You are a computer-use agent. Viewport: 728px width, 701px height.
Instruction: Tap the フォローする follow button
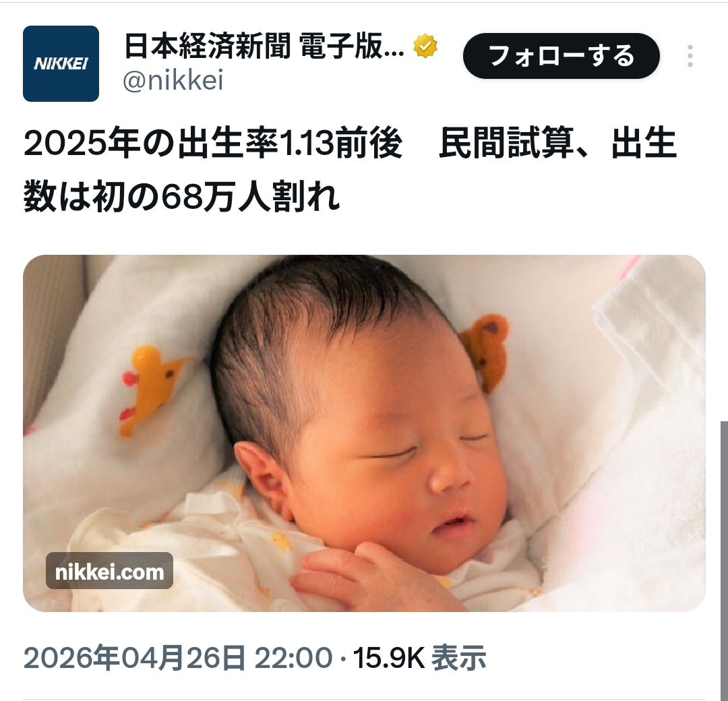coord(562,56)
